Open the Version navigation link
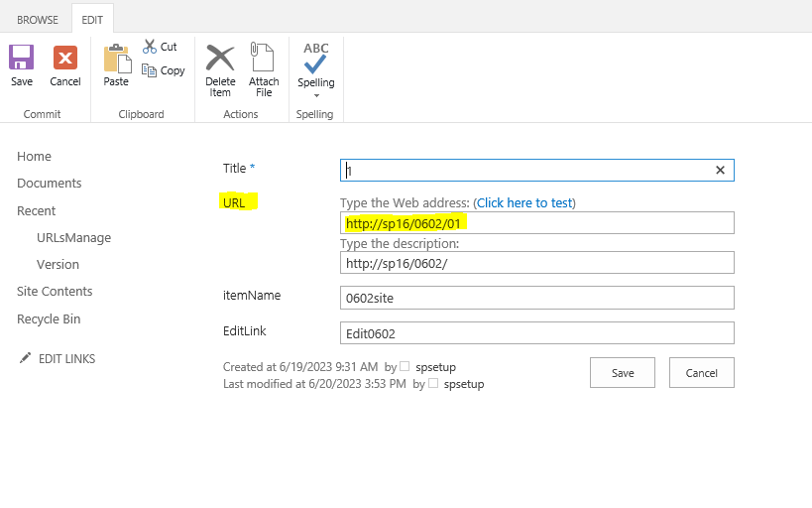This screenshot has width=812, height=508. point(58,264)
